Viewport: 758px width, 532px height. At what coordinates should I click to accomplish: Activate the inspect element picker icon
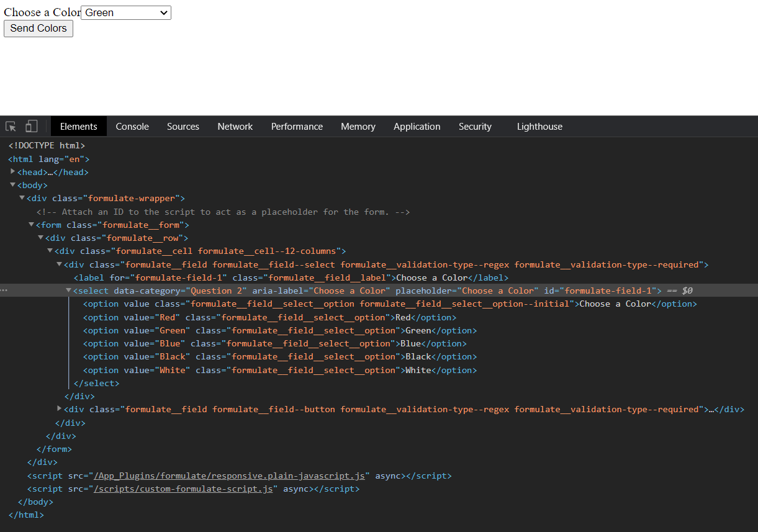[x=11, y=127]
